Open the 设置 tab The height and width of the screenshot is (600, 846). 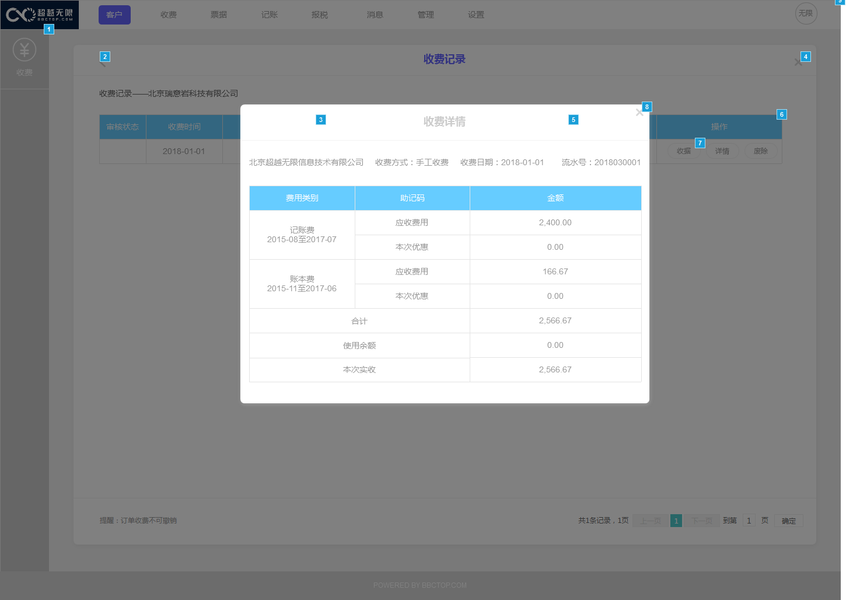(476, 15)
